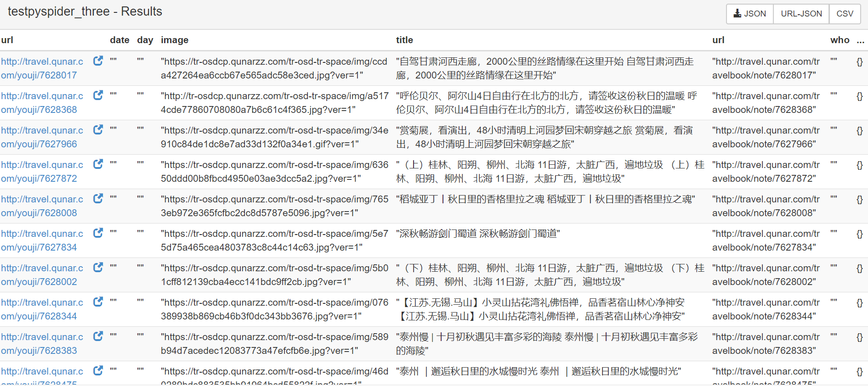Select image URL ending a427264ea6ccb67e565adc58e3ced.jpg
The height and width of the screenshot is (386, 868).
click(274, 68)
